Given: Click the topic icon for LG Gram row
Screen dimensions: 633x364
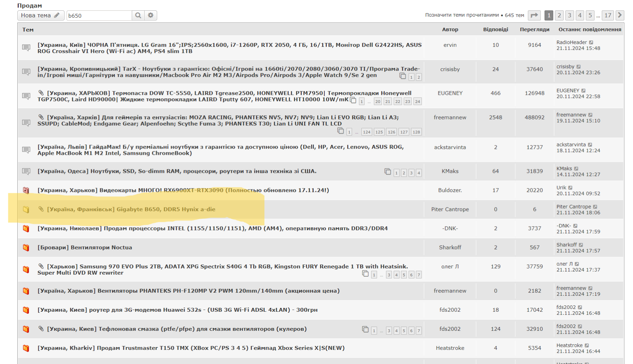Looking at the screenshot, I should tap(26, 47).
